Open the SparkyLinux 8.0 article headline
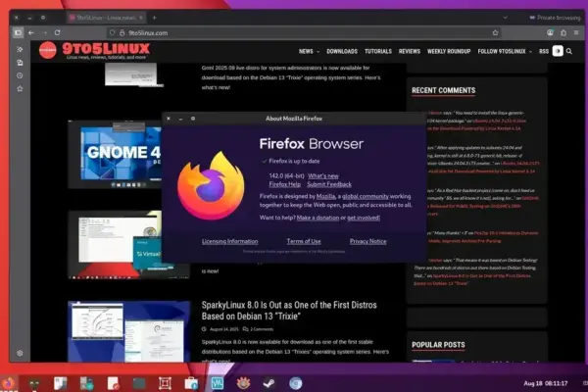The image size is (588, 392). coord(289,311)
